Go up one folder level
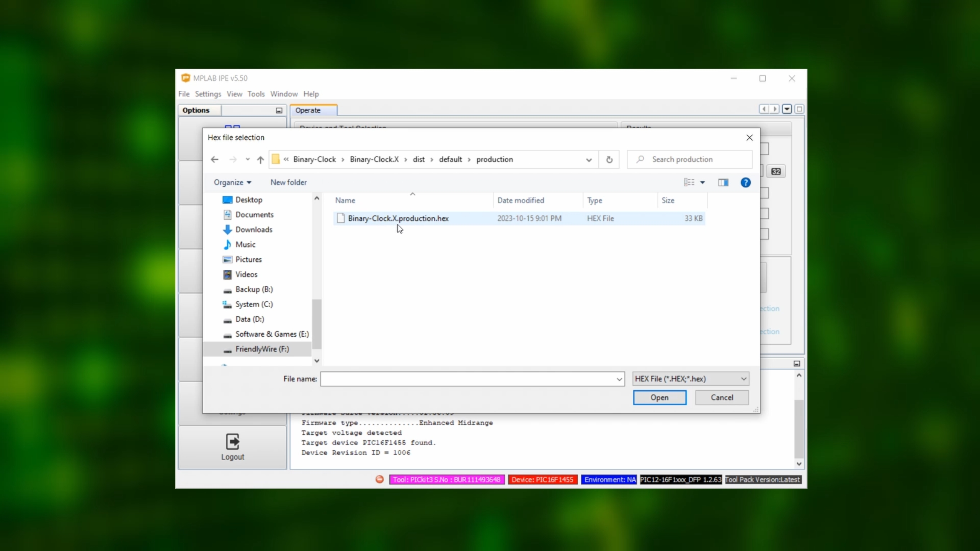The image size is (980, 551). pyautogui.click(x=260, y=160)
